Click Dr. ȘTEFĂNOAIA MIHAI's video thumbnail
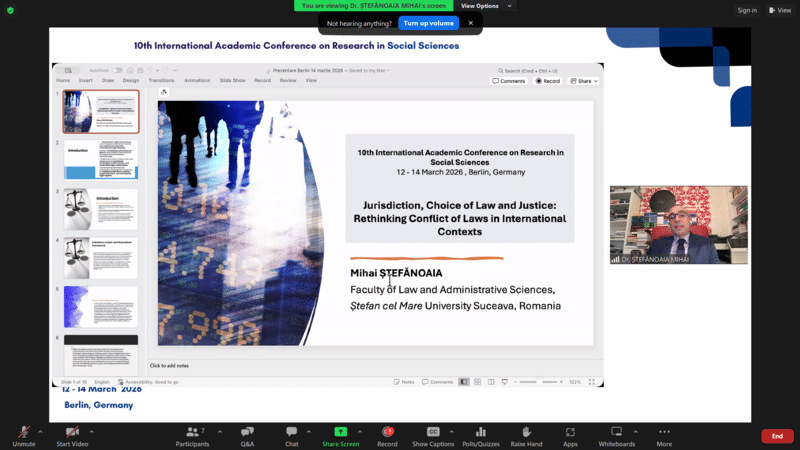 679,225
